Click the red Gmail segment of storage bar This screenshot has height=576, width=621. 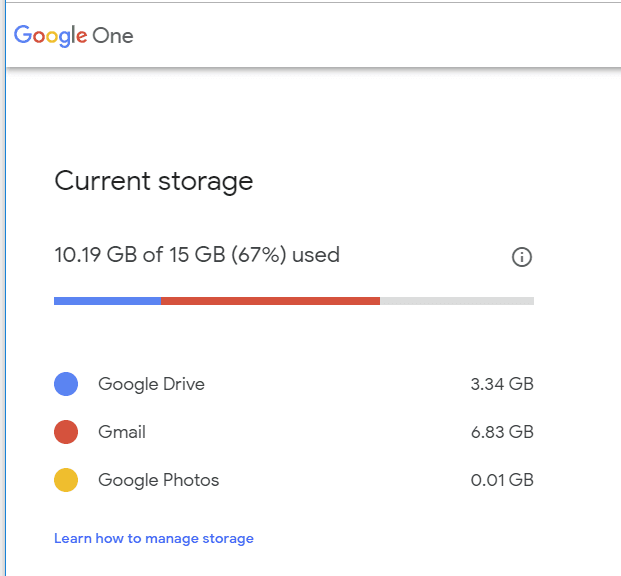point(270,301)
